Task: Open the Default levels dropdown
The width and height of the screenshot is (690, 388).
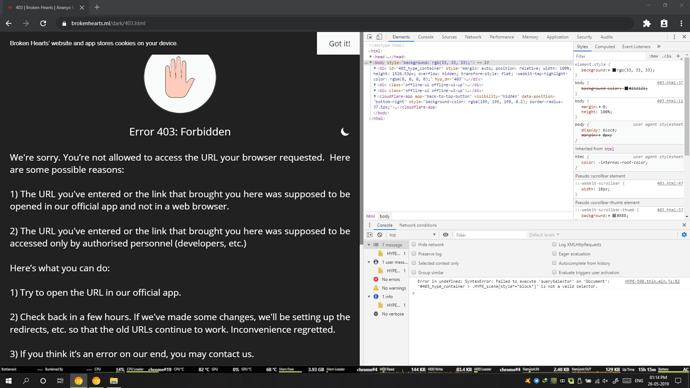Action: [544, 235]
